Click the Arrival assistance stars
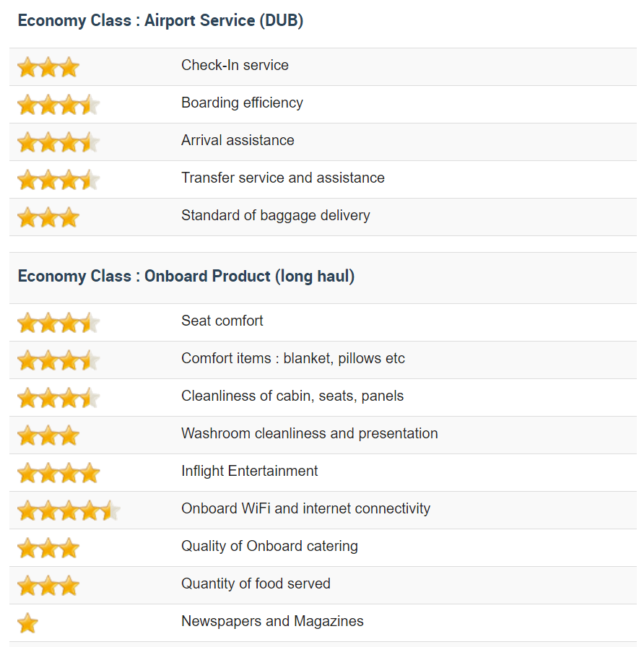This screenshot has height=647, width=644. coord(58,142)
